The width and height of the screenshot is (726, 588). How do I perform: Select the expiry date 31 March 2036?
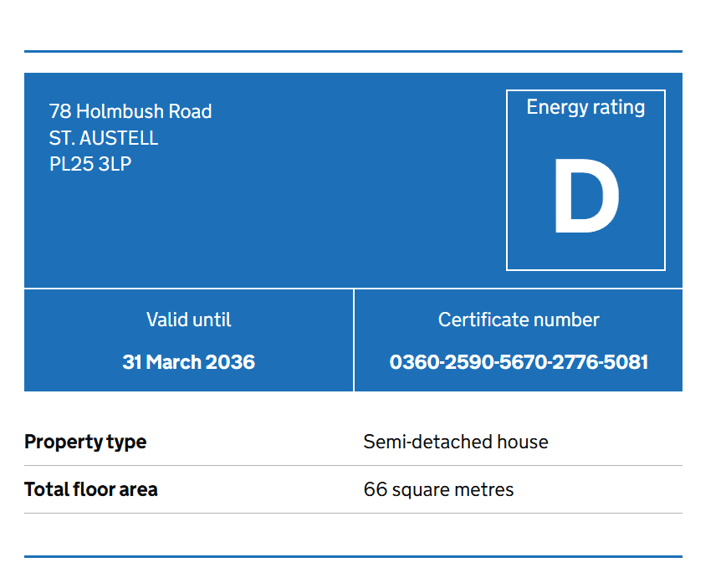tap(188, 362)
